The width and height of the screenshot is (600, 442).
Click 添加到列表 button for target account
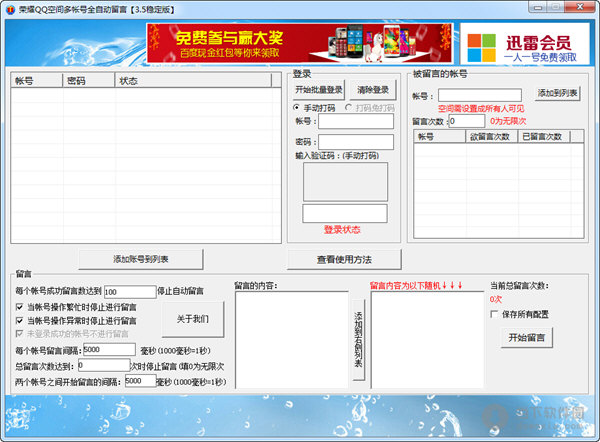click(x=558, y=93)
